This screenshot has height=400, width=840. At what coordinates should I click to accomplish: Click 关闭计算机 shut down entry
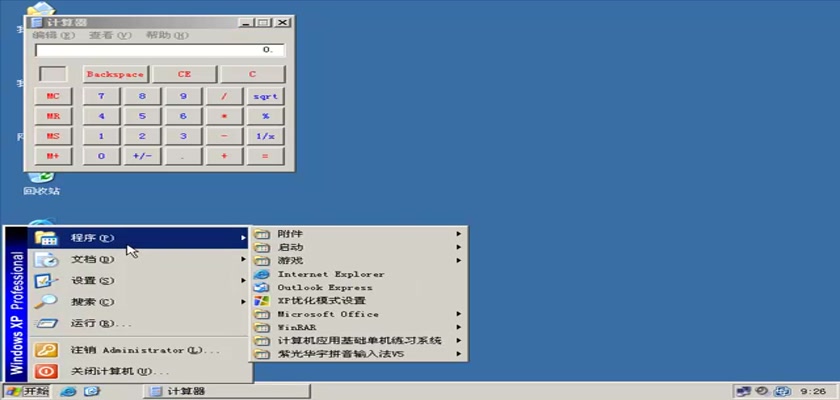click(140, 371)
